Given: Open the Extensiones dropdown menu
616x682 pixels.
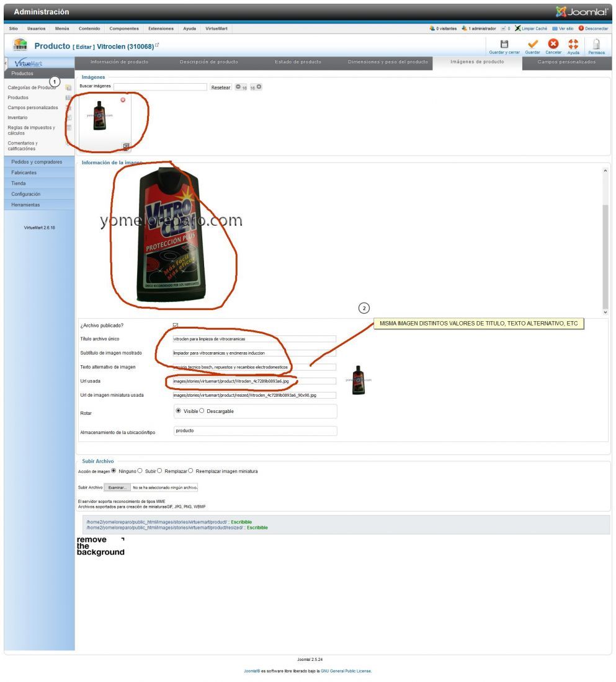Looking at the screenshot, I should click(x=161, y=29).
